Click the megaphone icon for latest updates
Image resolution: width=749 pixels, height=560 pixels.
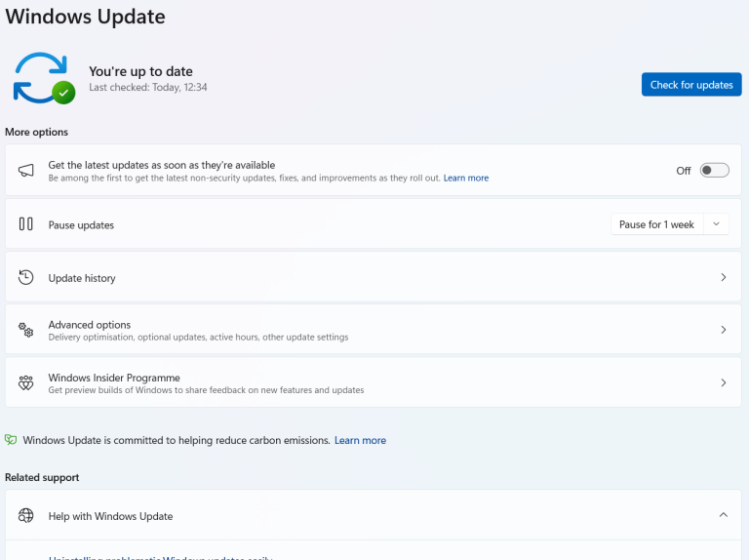click(26, 171)
